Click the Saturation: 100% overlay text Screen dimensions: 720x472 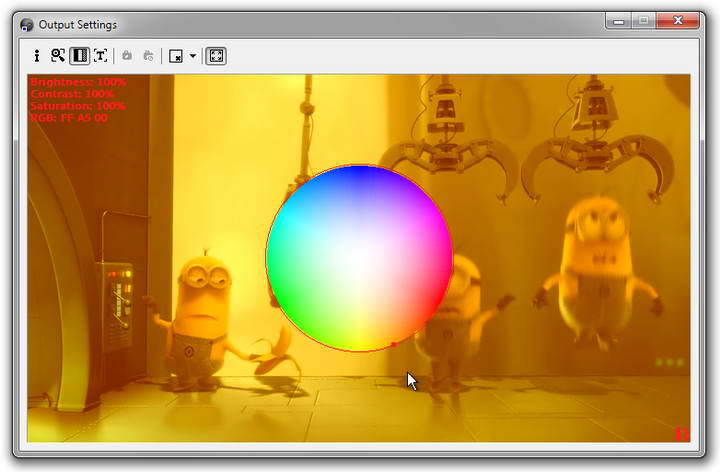[x=78, y=106]
